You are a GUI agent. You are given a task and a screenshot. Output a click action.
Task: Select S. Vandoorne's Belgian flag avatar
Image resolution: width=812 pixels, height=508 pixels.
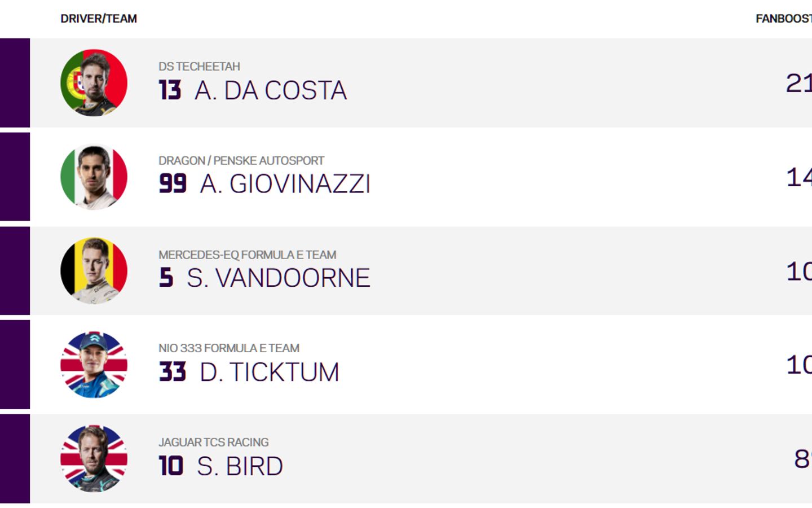point(94,271)
